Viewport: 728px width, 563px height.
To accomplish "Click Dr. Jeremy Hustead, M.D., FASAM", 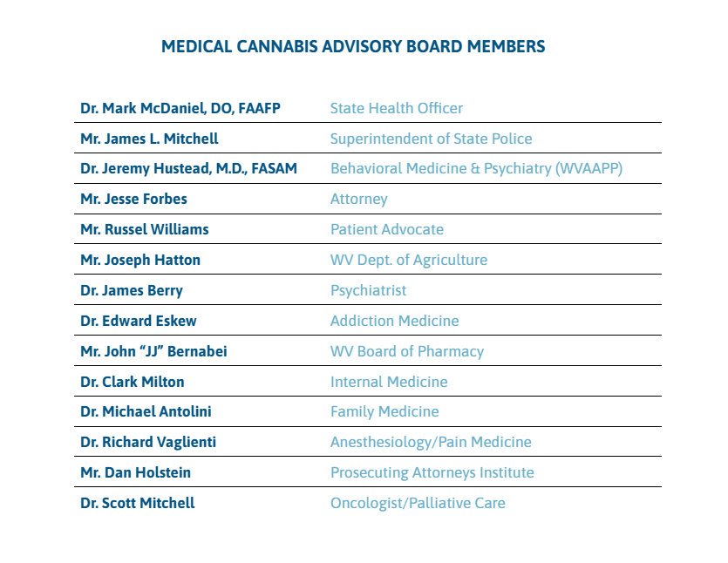I will coord(188,169).
